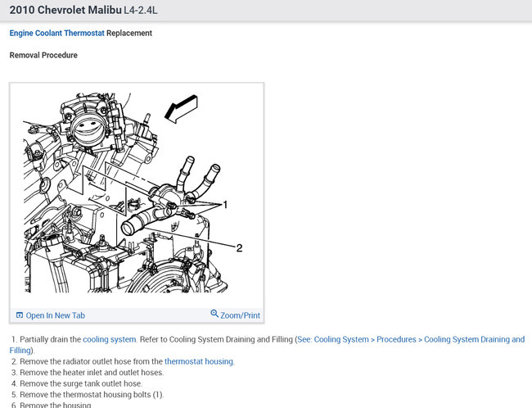Click the black direction arrow in diagram
Image resolution: width=532 pixels, height=408 pixels.
(x=181, y=109)
